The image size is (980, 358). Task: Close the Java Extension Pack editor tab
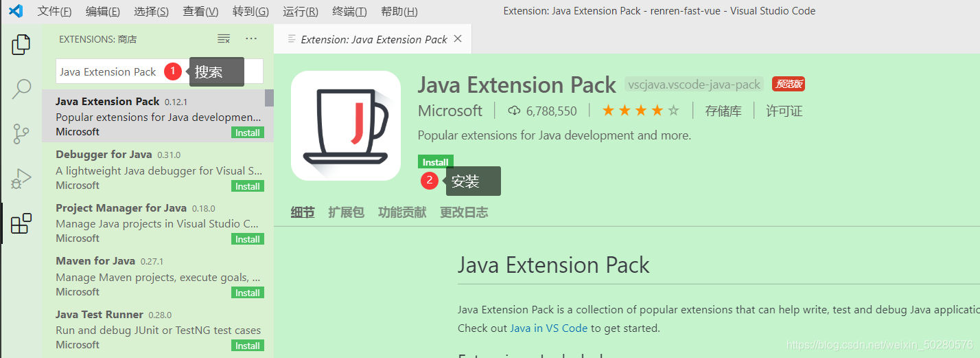coord(458,39)
